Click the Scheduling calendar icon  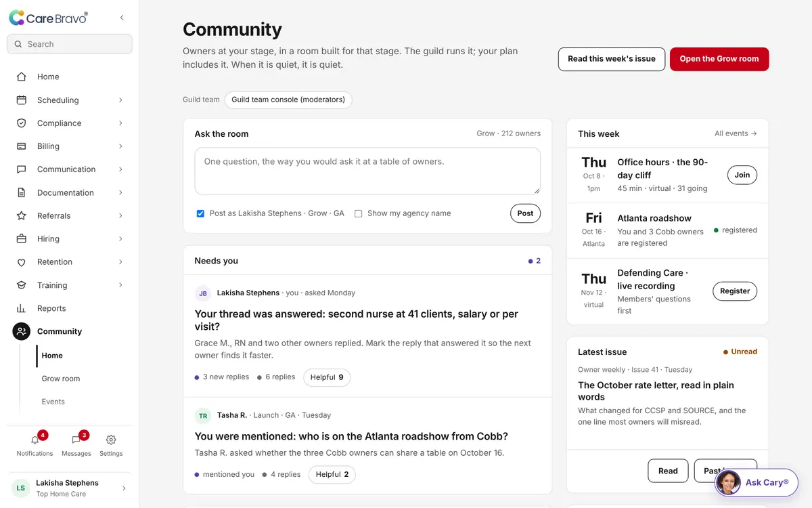[22, 100]
